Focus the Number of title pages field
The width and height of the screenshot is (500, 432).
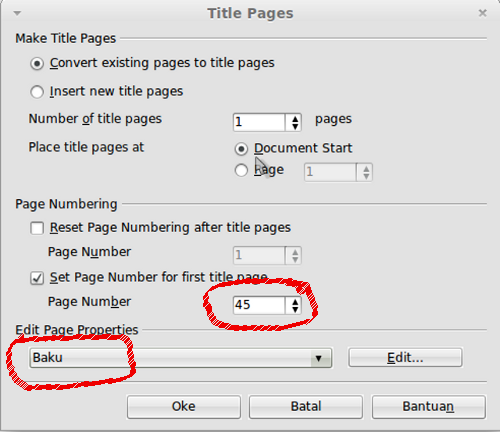click(259, 122)
